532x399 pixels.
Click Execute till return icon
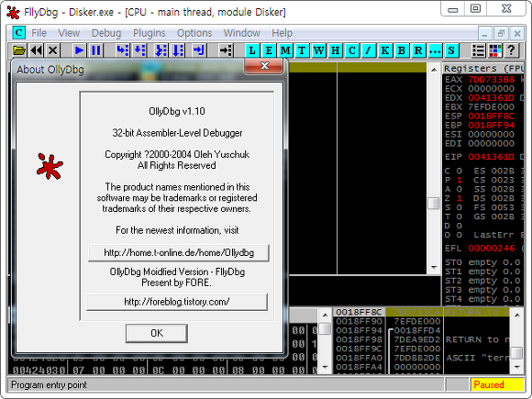pyautogui.click(x=199, y=50)
